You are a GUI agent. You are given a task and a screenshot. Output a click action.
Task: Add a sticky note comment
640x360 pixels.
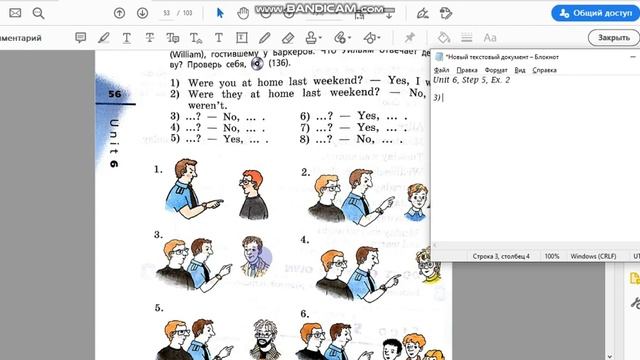pos(81,38)
